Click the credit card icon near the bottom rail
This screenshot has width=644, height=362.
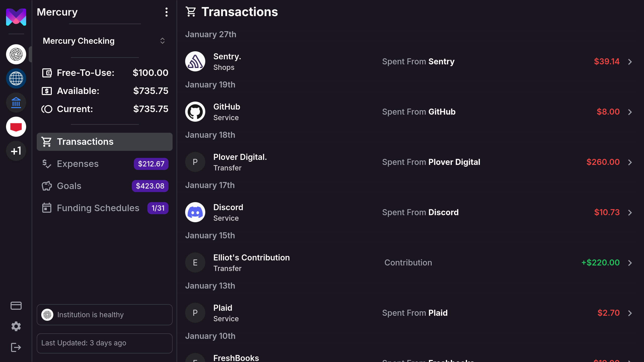16,305
